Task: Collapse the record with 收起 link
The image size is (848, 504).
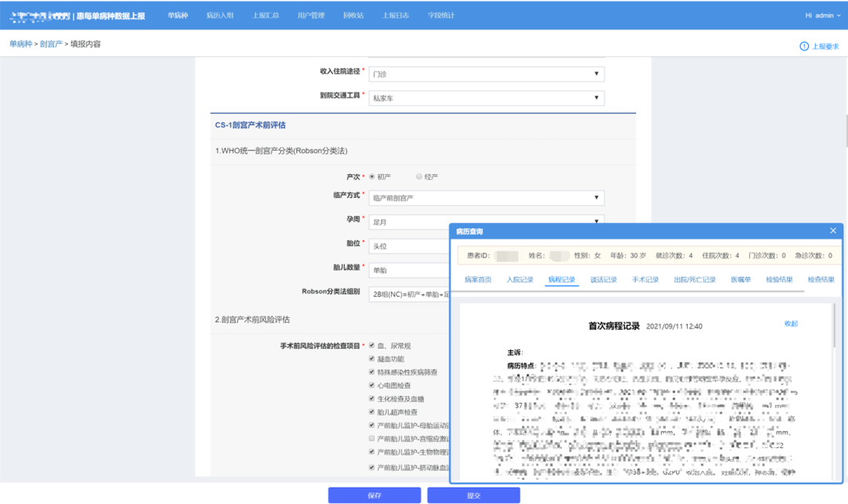Action: (x=791, y=323)
